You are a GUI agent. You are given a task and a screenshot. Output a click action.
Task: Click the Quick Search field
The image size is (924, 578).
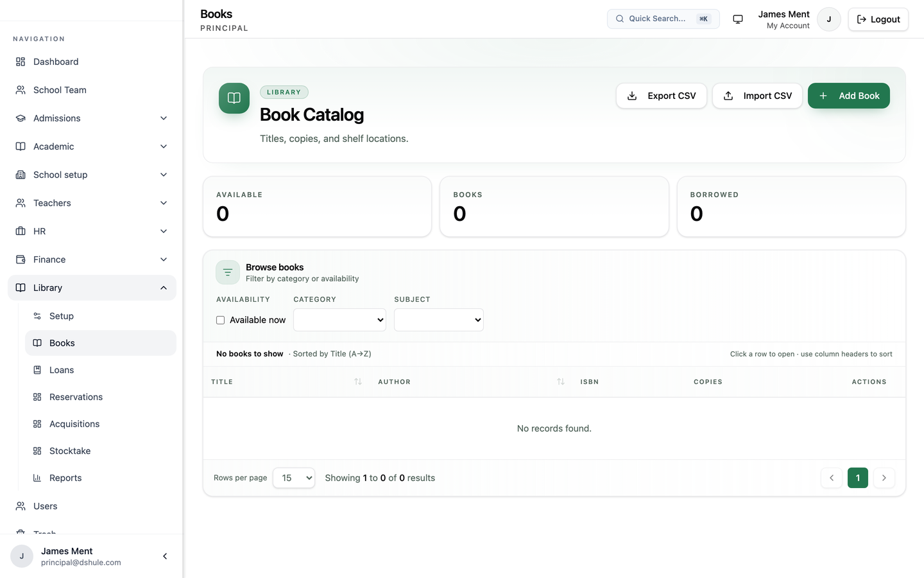(663, 19)
